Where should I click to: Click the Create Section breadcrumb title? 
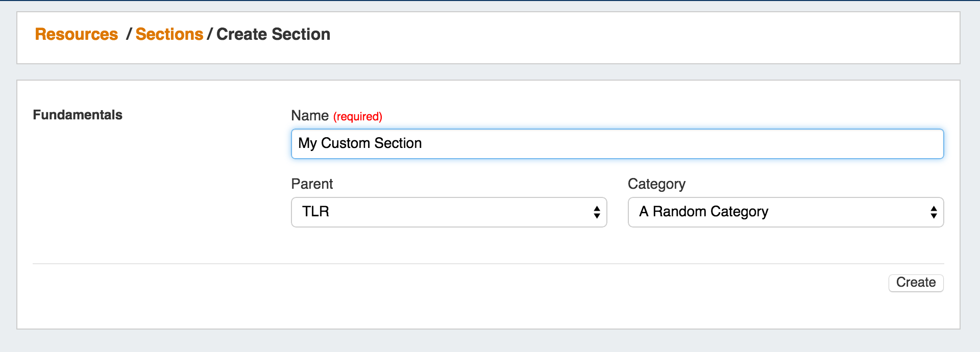click(273, 34)
